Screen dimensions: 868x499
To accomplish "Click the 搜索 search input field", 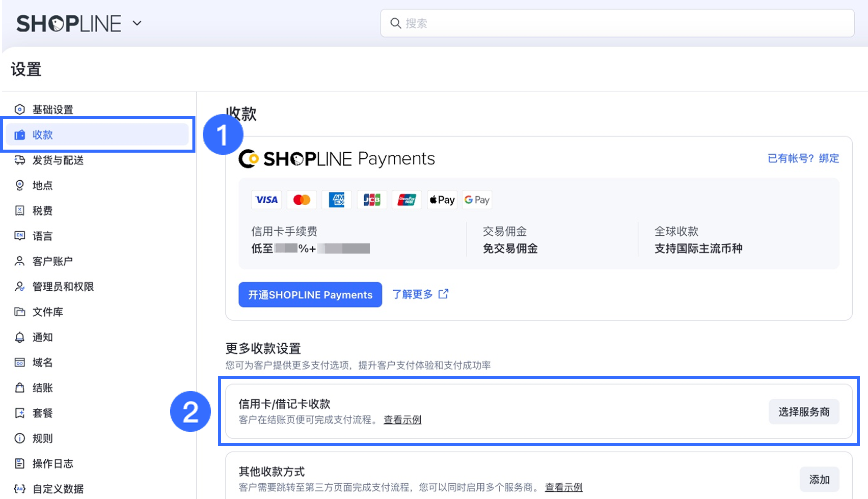I will tap(617, 23).
